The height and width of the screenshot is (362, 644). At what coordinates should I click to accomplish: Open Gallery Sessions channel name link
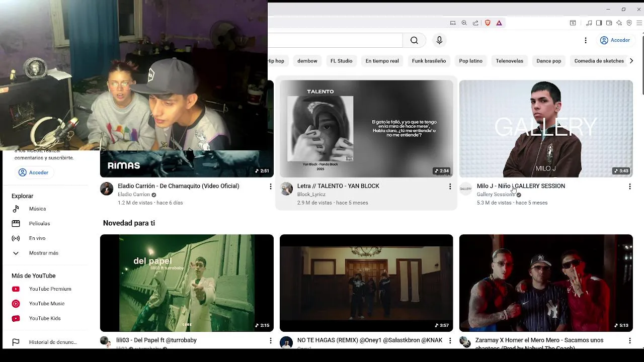coord(496,195)
